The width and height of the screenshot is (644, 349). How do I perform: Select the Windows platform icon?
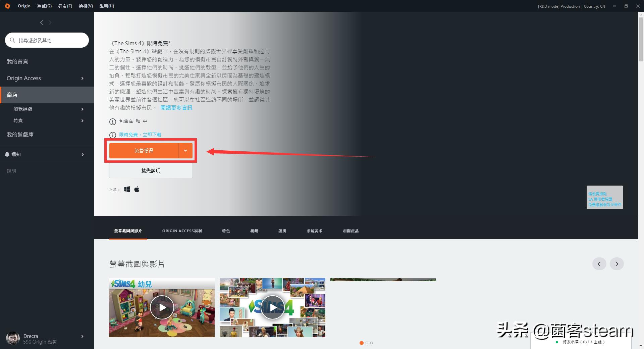(x=127, y=189)
